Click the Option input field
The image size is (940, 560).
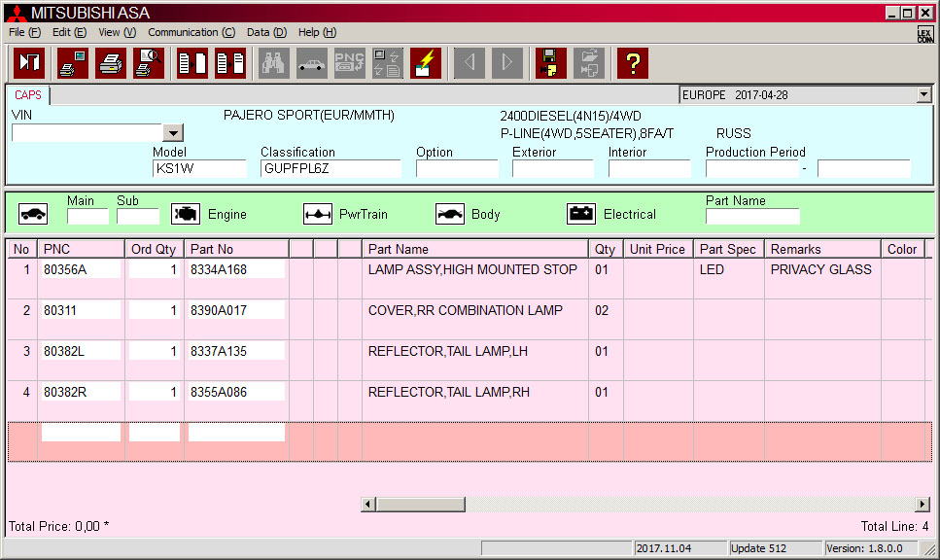tap(457, 169)
